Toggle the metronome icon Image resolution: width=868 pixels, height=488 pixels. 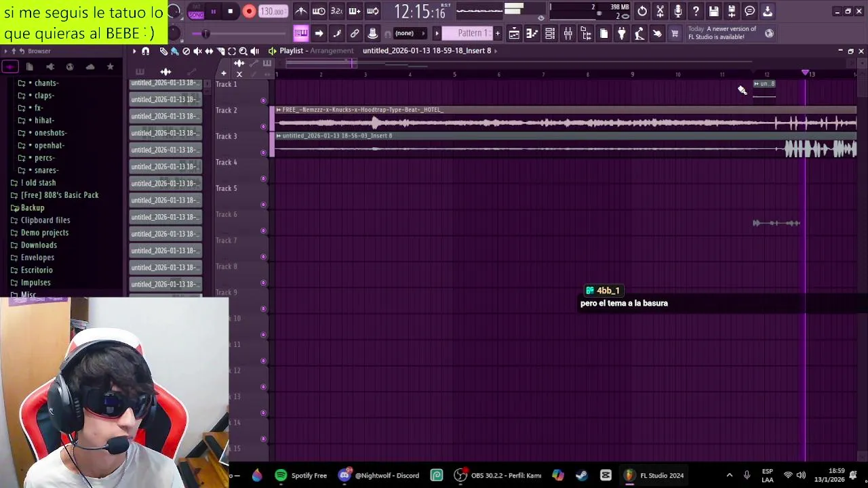301,11
